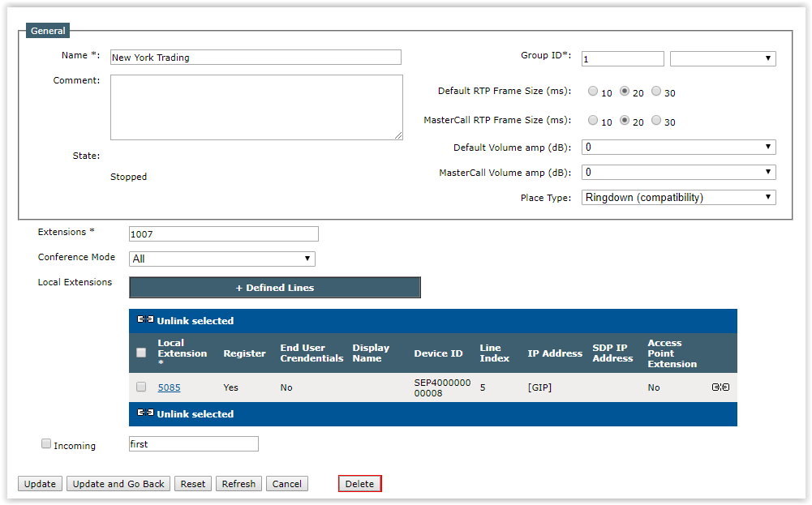The height and width of the screenshot is (505, 812).
Task: Click Update and Go Back
Action: tap(118, 484)
